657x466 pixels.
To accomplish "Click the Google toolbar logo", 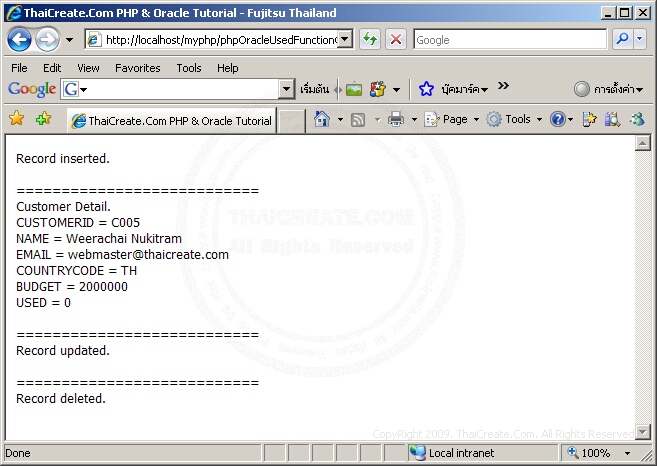I will pos(32,89).
